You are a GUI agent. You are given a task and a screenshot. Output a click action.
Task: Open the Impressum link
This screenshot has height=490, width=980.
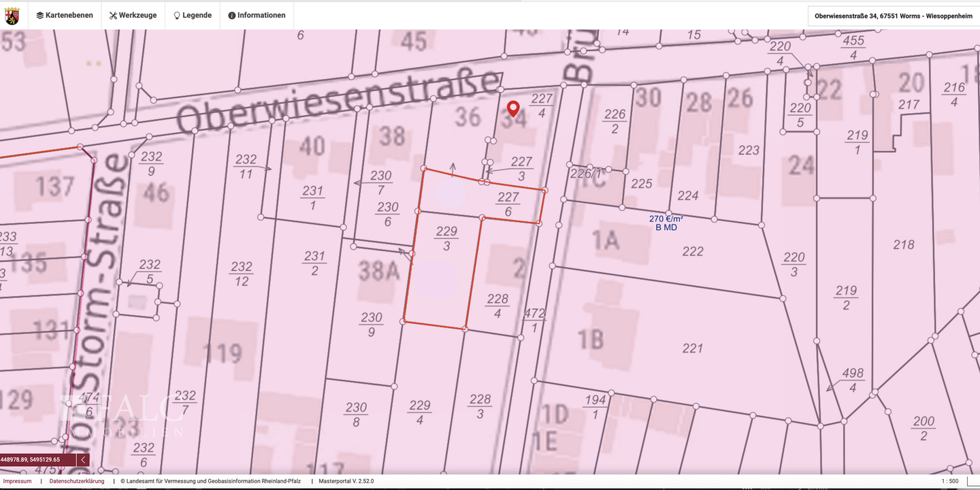(17, 481)
